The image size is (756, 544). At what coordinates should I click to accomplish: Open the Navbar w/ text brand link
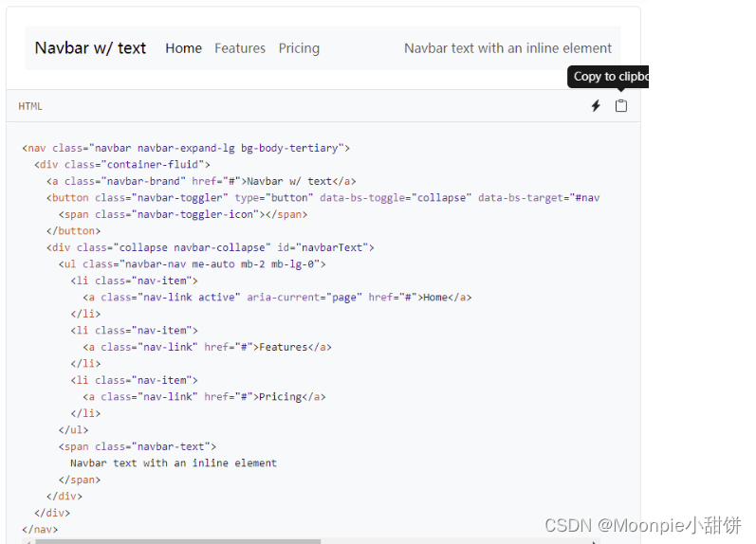(90, 48)
